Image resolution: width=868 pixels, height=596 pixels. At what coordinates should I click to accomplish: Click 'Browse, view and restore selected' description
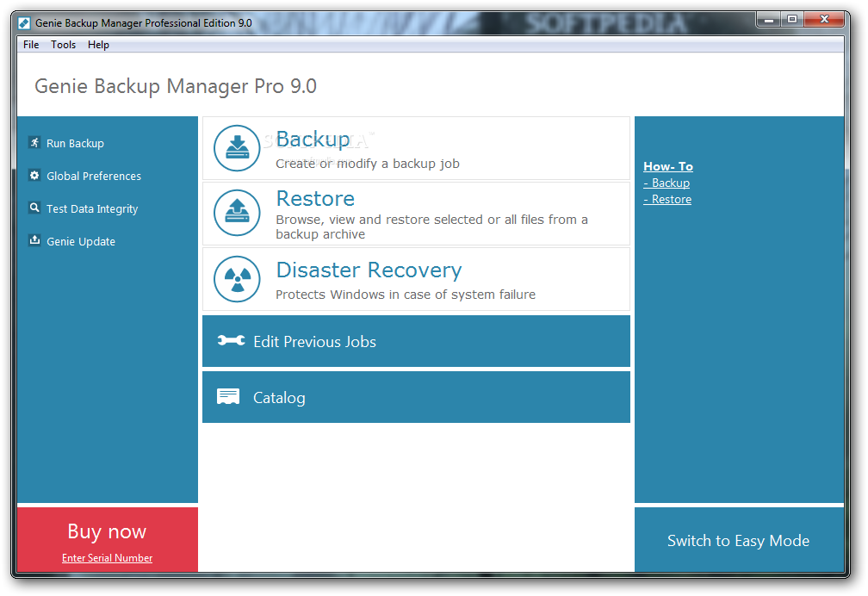431,227
